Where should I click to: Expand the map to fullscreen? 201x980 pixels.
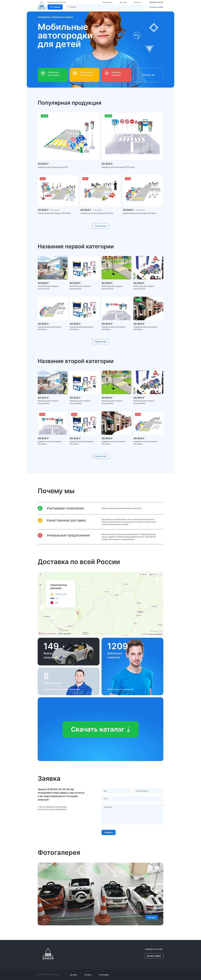161,574
